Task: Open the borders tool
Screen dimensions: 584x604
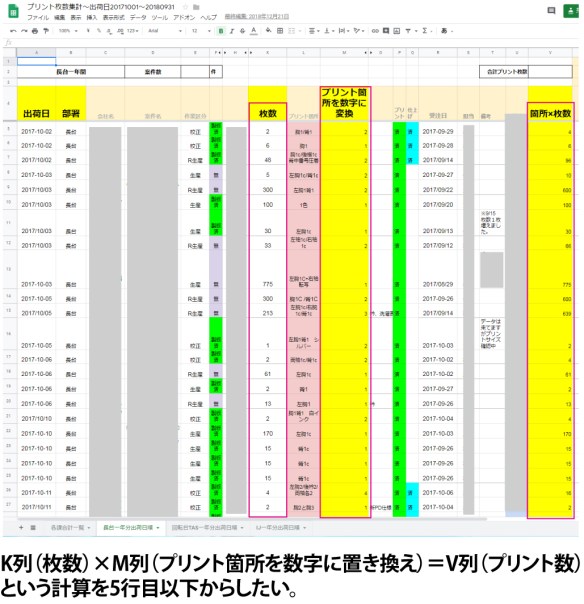Action: tap(280, 31)
